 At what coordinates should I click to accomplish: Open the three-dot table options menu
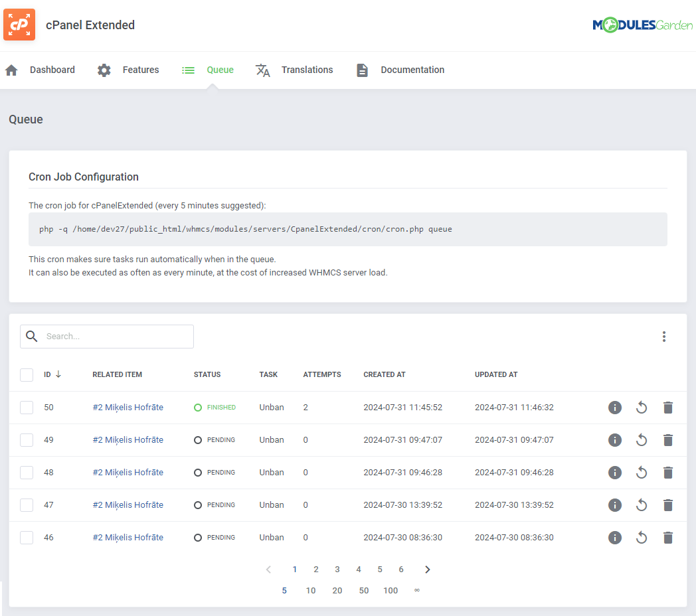[x=664, y=337]
